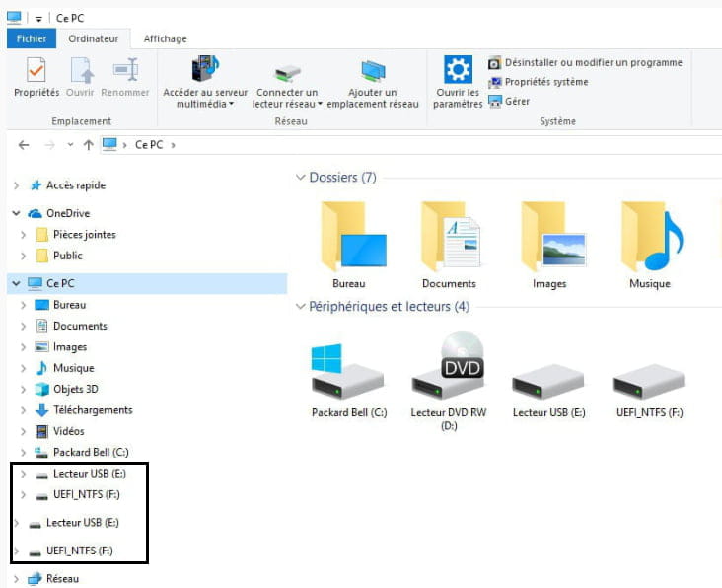
Task: Select the Lecteur DVD RW (D:) drive
Action: 449,381
